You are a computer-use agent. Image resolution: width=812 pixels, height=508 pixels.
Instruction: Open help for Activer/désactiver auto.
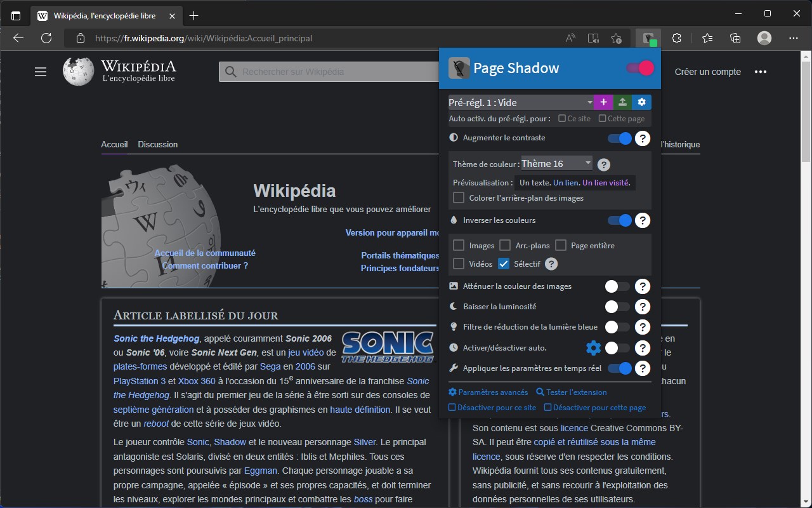tap(643, 348)
